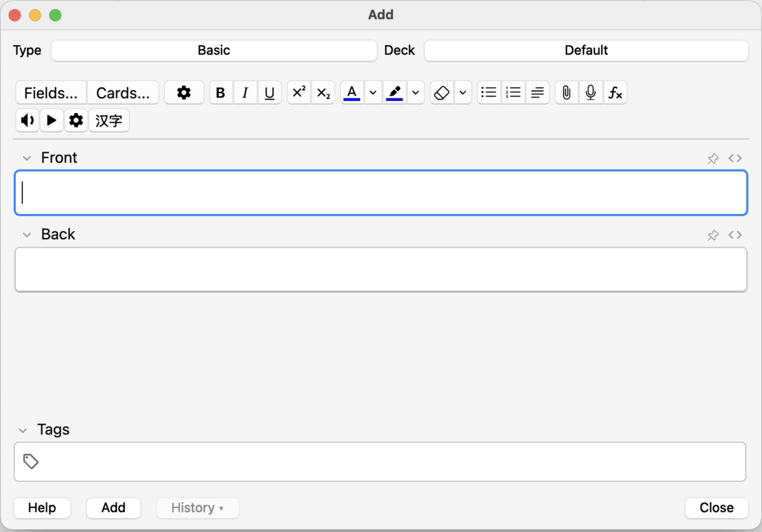Image resolution: width=762 pixels, height=532 pixels.
Task: Collapse the Back field
Action: pos(27,235)
